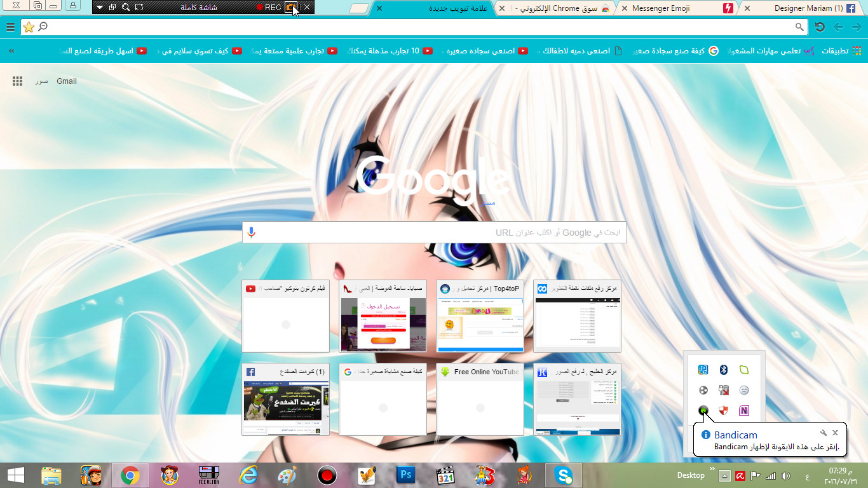Start recording with the Bandicam REC button
Screen dimensions: 868x488
click(x=269, y=7)
